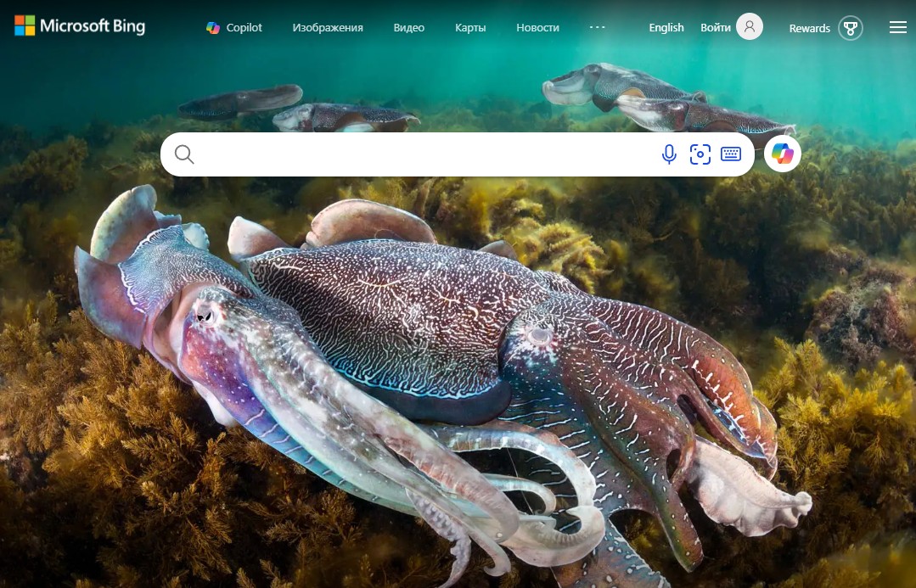Open the Rewards page

(x=809, y=27)
